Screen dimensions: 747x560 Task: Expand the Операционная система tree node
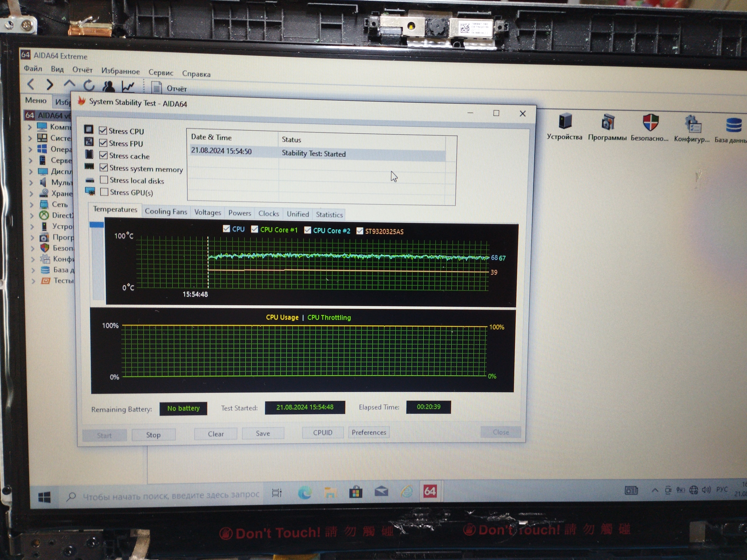pos(31,149)
